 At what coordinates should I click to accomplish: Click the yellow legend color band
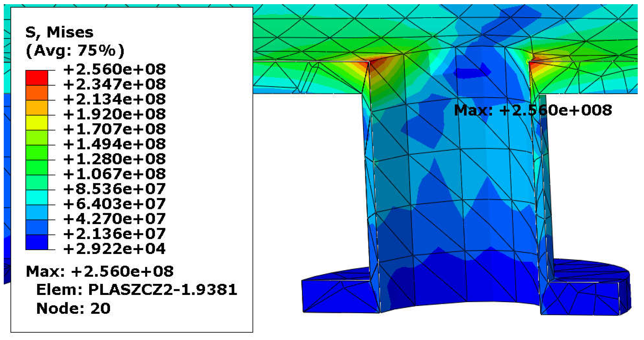coord(37,123)
